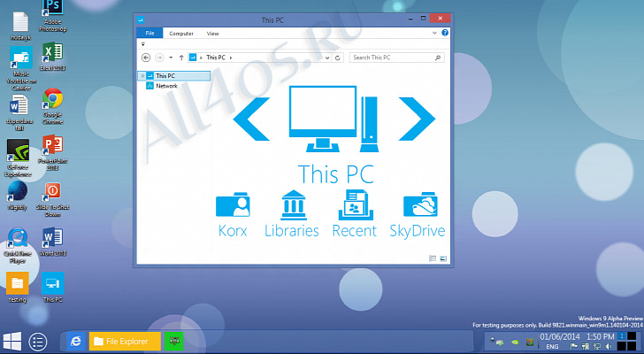Click the large This PC computer graphic

[x=333, y=119]
